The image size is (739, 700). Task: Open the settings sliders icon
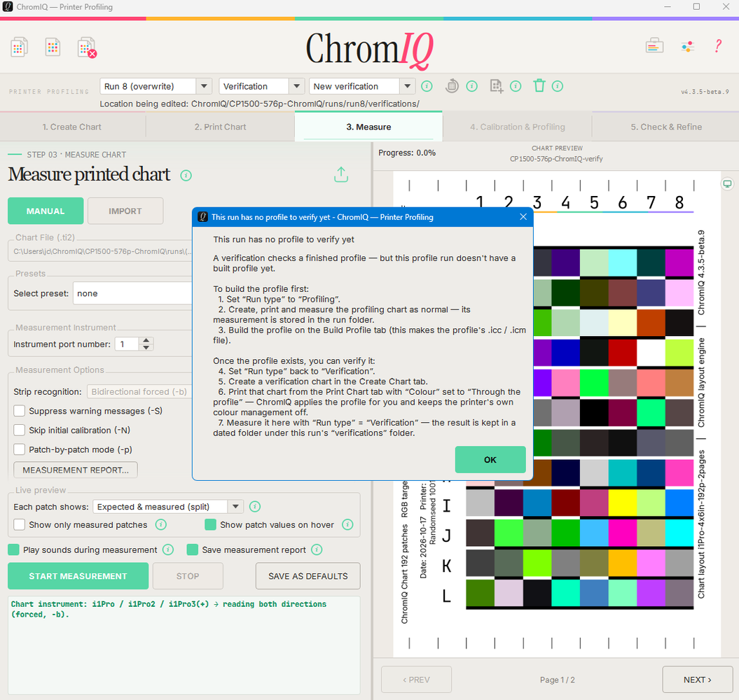(688, 46)
